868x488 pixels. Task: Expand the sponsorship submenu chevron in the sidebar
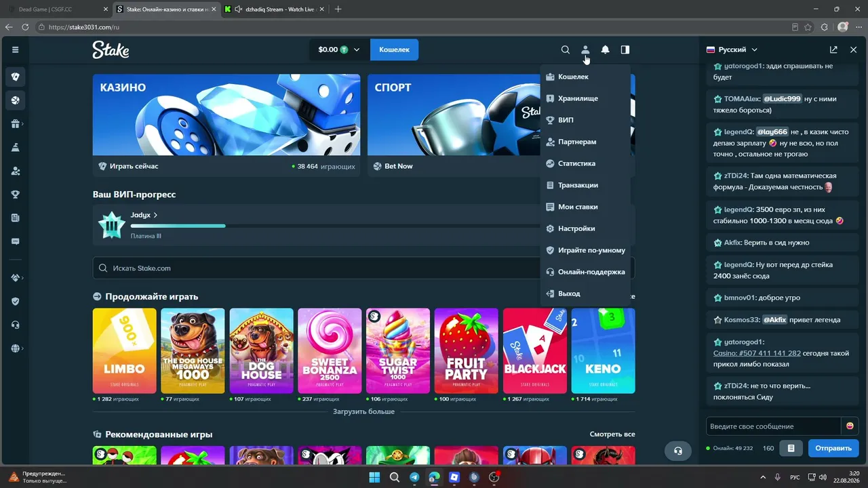[x=22, y=278]
